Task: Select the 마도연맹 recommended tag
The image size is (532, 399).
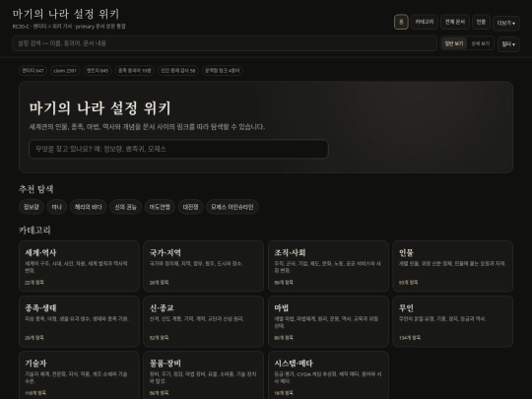Action: click(160, 207)
